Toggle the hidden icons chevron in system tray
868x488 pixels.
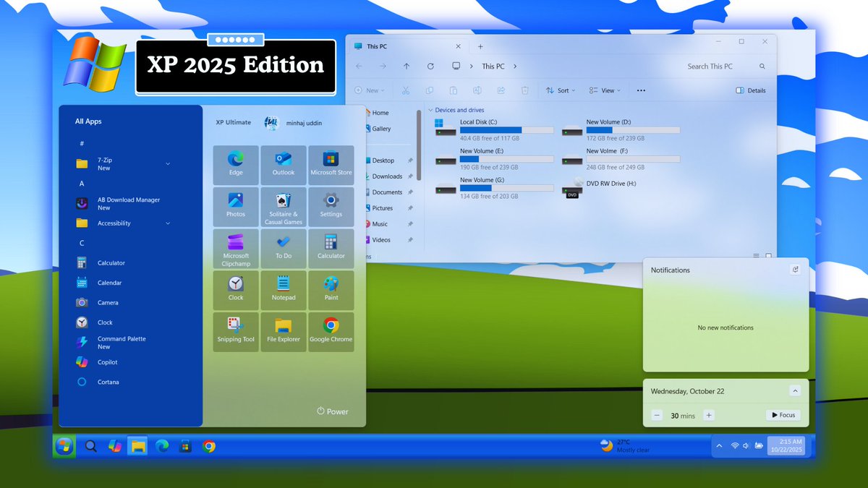click(720, 446)
